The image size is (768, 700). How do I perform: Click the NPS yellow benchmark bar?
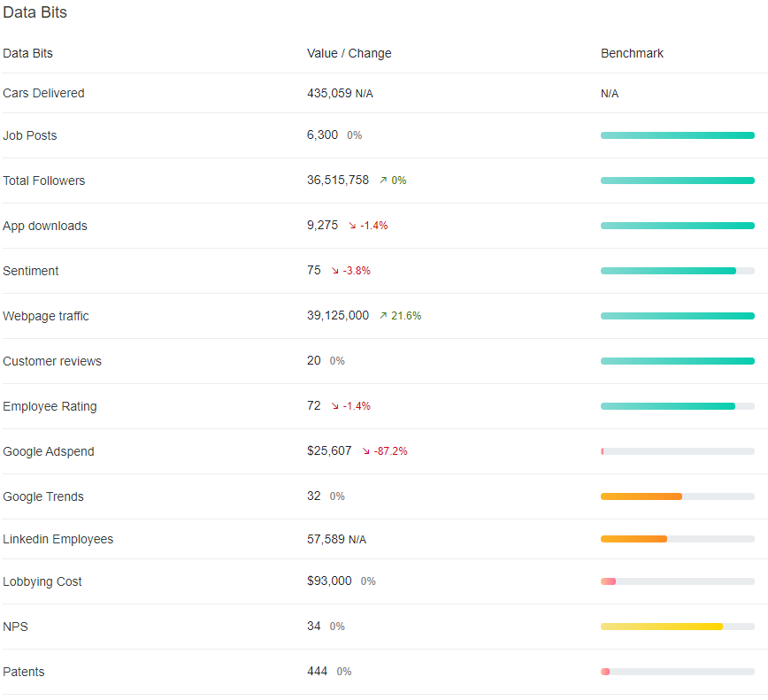coord(678,627)
